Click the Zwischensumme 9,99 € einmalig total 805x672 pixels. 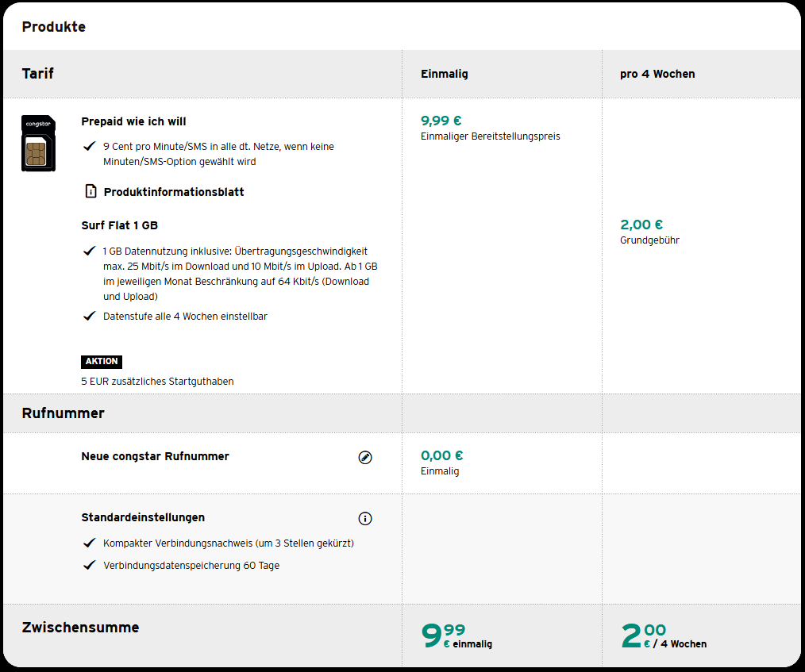[456, 636]
